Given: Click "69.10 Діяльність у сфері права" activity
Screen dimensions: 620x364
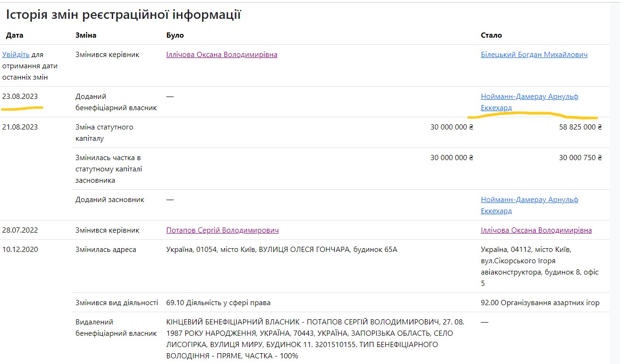Looking at the screenshot, I should 218,303.
